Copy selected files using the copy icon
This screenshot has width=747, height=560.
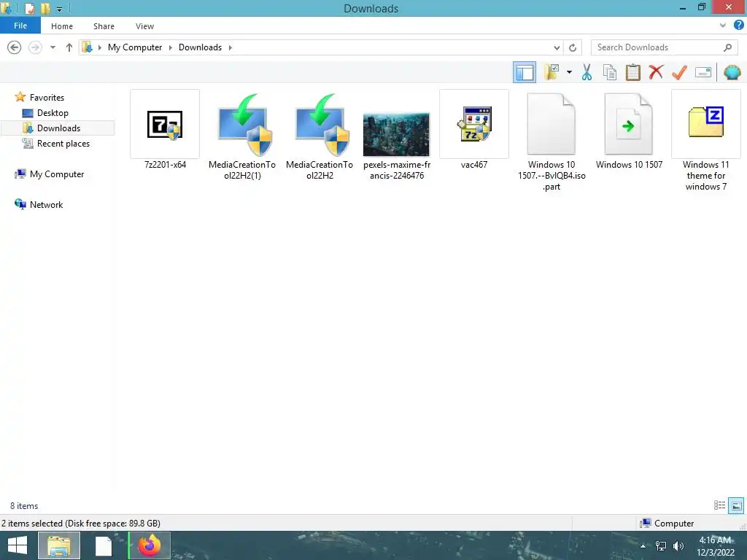click(x=610, y=72)
